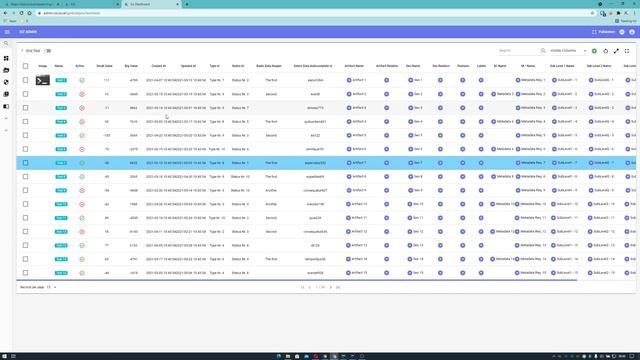
Task: Click the diagonal expand arrows icon
Action: [x=616, y=51]
